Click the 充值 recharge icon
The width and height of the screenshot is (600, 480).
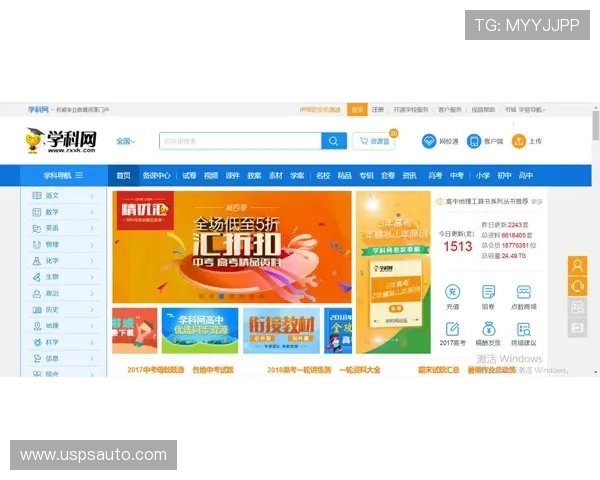point(452,292)
